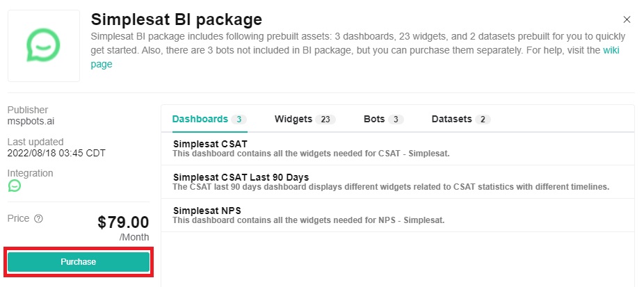The width and height of the screenshot is (644, 287).
Task: Switch to the Widgets tab
Action: pyautogui.click(x=293, y=119)
